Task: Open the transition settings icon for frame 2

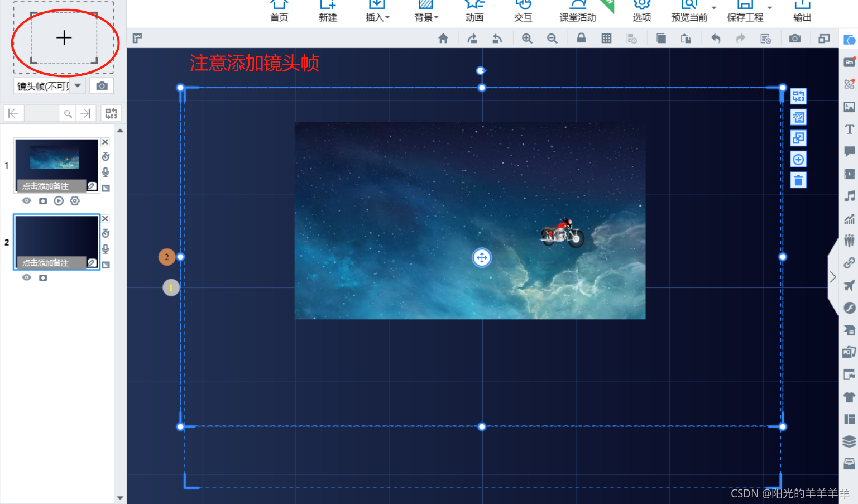Action: point(106,265)
